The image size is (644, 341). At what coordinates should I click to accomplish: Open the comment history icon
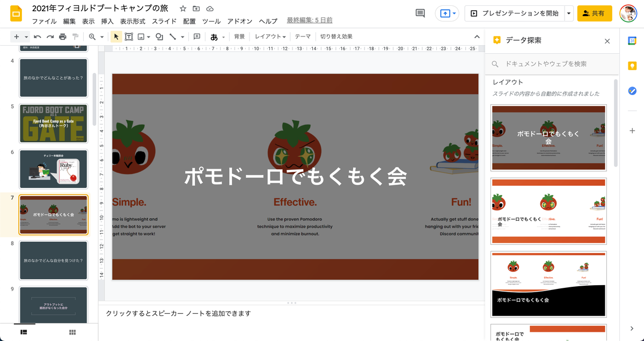[x=420, y=13]
